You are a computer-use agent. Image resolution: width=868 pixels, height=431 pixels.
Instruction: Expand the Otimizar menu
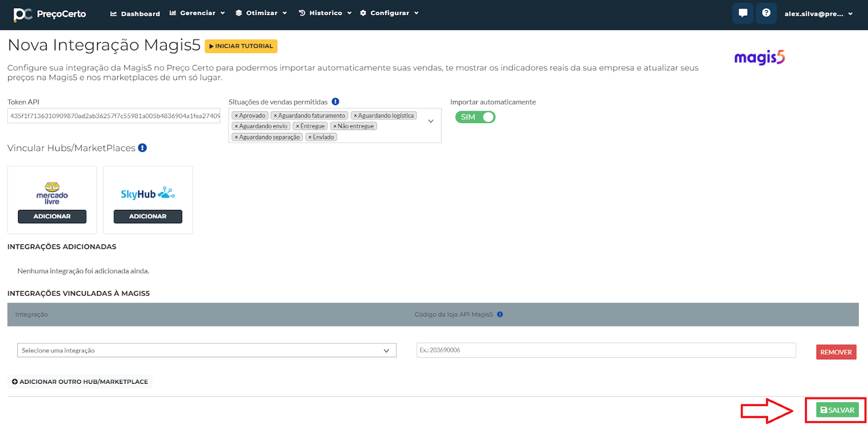(x=261, y=13)
